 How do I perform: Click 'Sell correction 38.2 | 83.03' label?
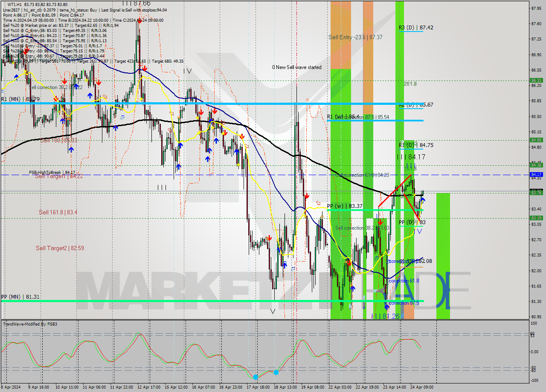(362, 228)
